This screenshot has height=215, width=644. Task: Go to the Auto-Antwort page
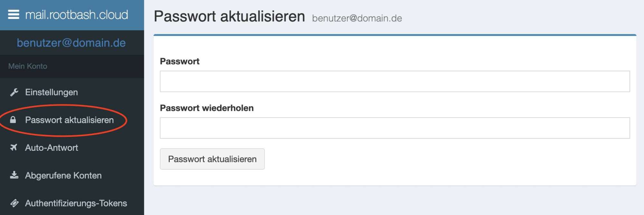(52, 148)
